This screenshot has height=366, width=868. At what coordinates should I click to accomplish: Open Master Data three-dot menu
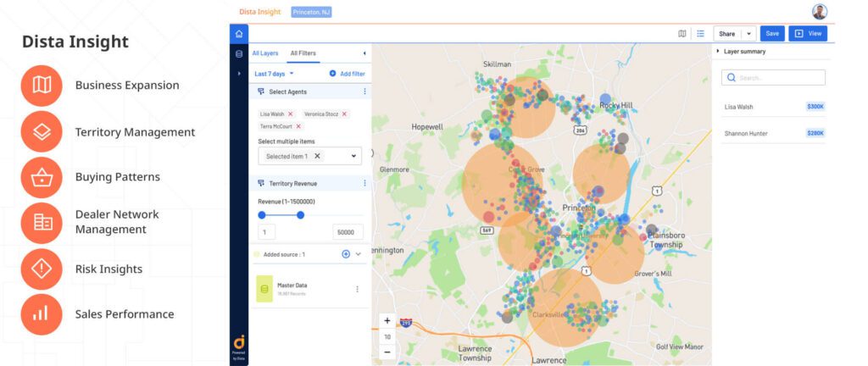[357, 289]
